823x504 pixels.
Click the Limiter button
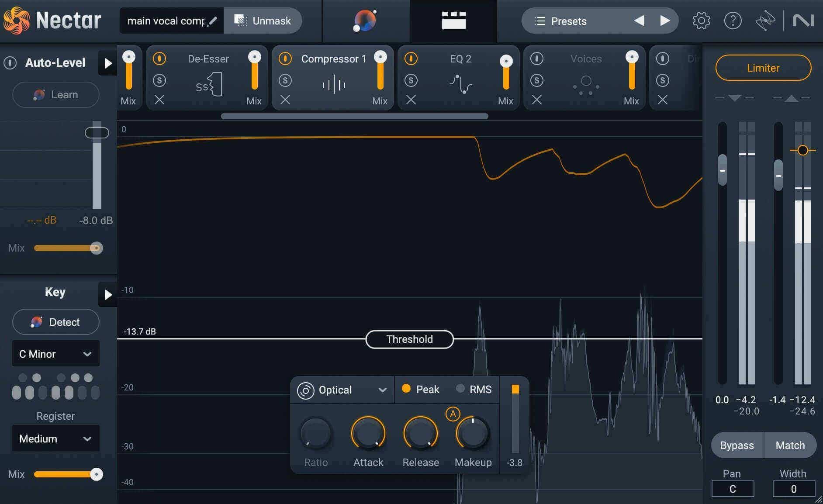(x=763, y=68)
